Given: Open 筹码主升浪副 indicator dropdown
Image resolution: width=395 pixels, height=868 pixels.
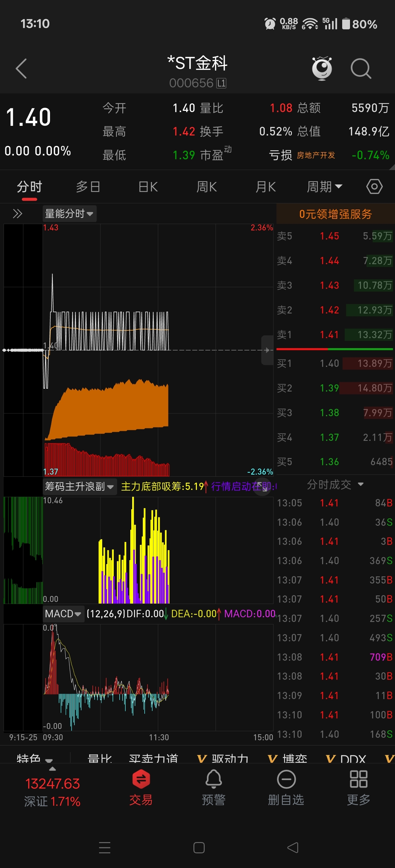Looking at the screenshot, I should pos(80,486).
